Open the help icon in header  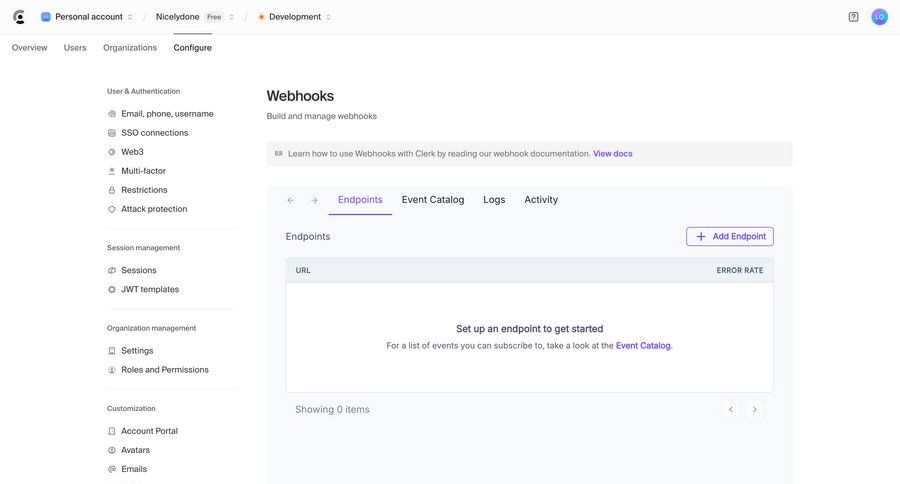click(x=854, y=17)
